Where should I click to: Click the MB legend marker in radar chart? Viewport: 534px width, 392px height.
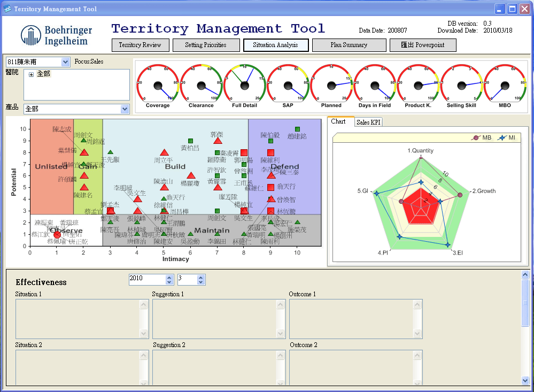tap(474, 138)
